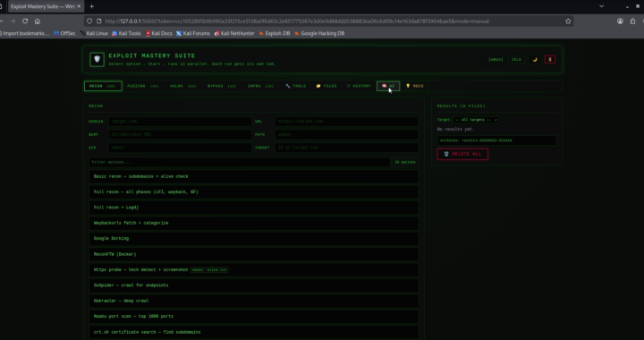Open the Kali Docs bookmark
644x340 pixels.
(159, 33)
